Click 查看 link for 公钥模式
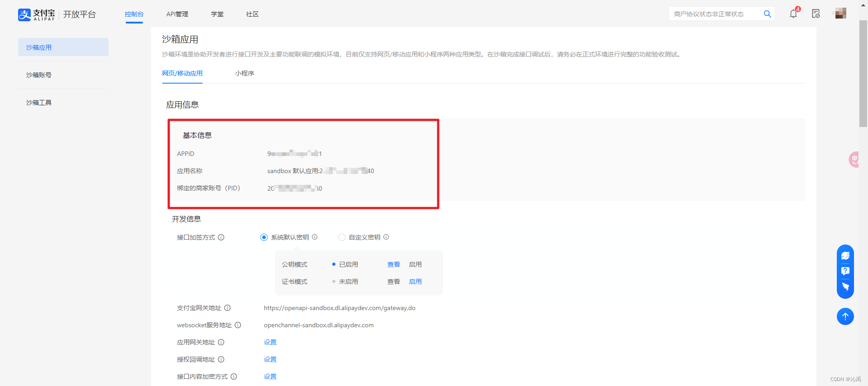This screenshot has height=386, width=868. point(394,264)
